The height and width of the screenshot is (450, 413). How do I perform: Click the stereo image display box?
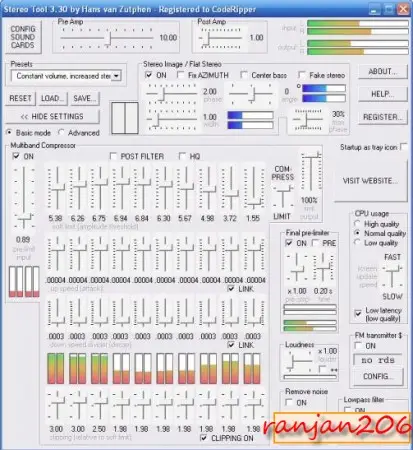click(125, 118)
